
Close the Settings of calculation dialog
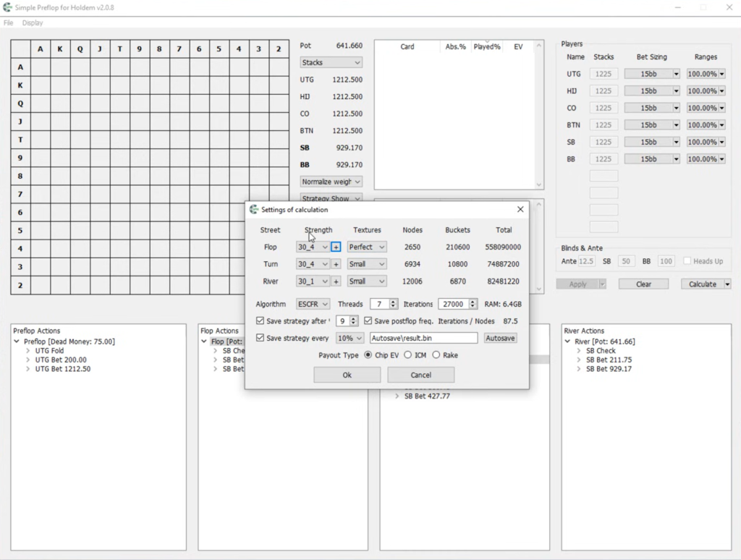(520, 209)
